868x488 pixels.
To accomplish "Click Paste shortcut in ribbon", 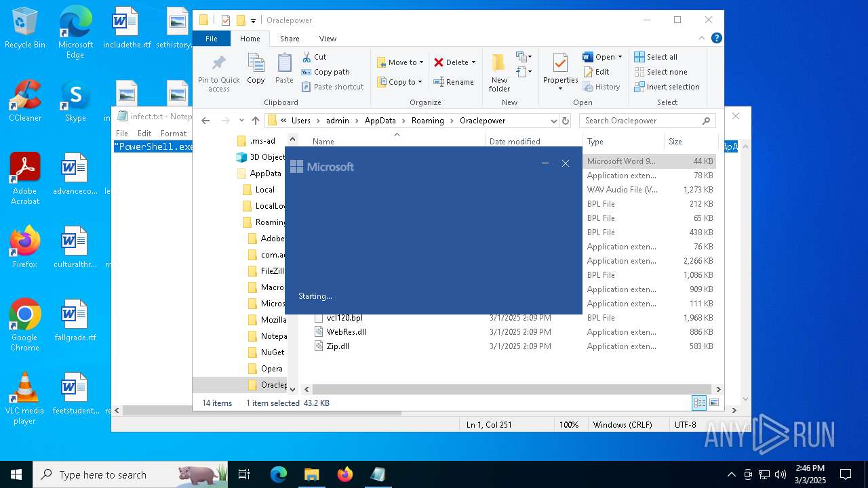I will [x=332, y=87].
